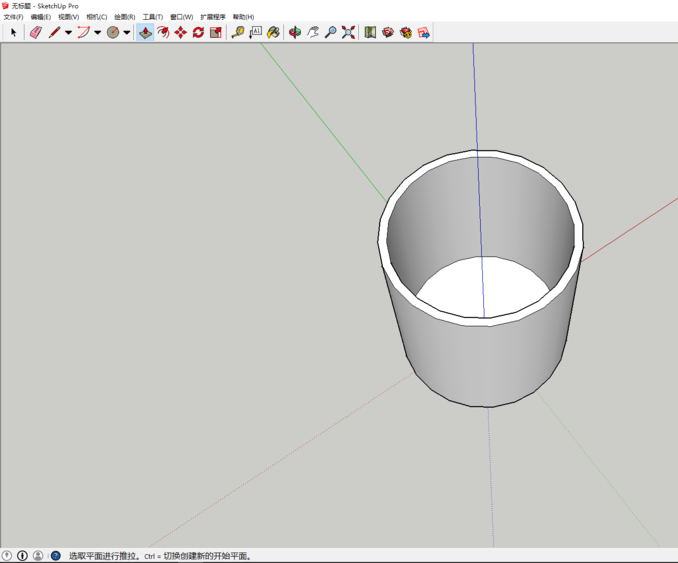Pick the Eraser tool
Screen dimensions: 678x563
[35, 32]
